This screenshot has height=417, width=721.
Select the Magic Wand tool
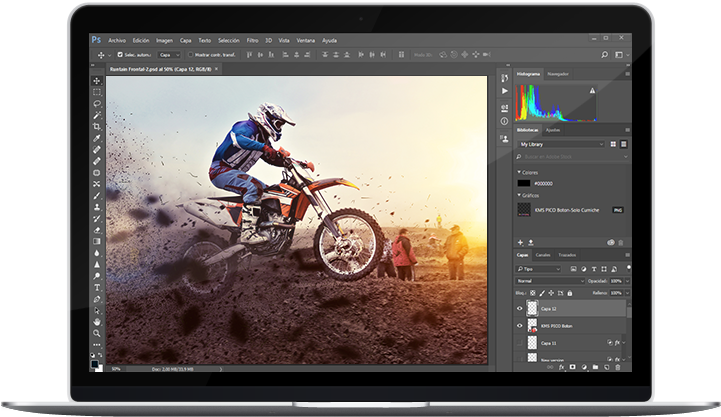(x=97, y=115)
